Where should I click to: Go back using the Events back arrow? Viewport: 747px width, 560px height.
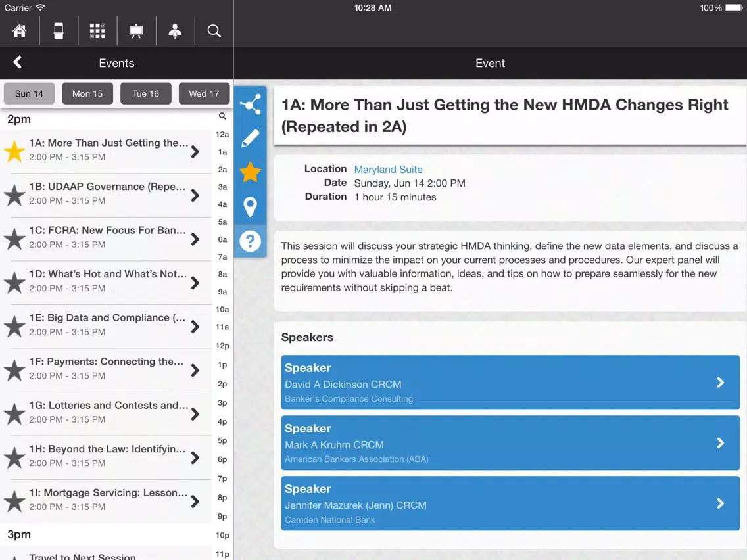18,62
